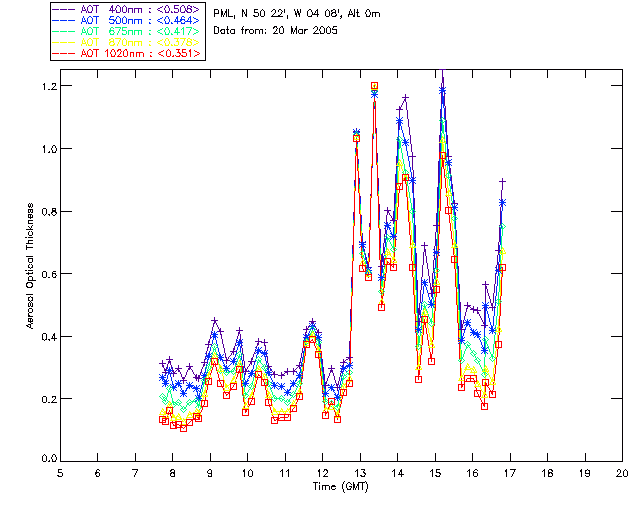Click the red square marker at 1.2 peak

point(374,86)
